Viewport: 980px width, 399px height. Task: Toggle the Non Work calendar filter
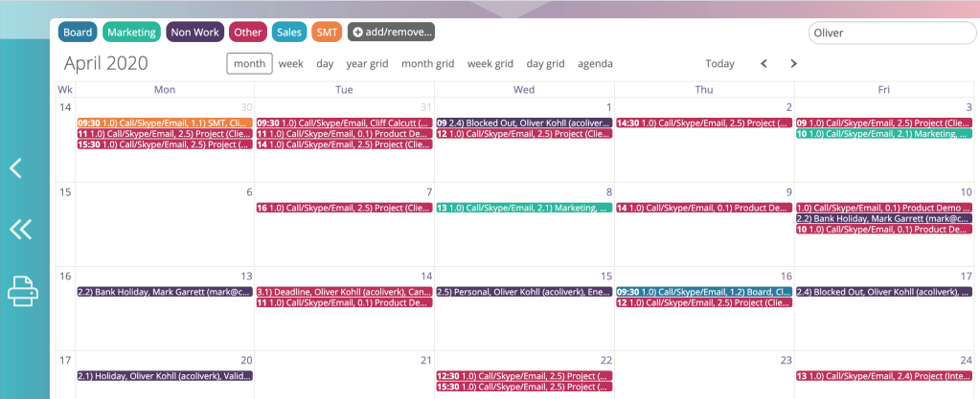click(x=194, y=33)
